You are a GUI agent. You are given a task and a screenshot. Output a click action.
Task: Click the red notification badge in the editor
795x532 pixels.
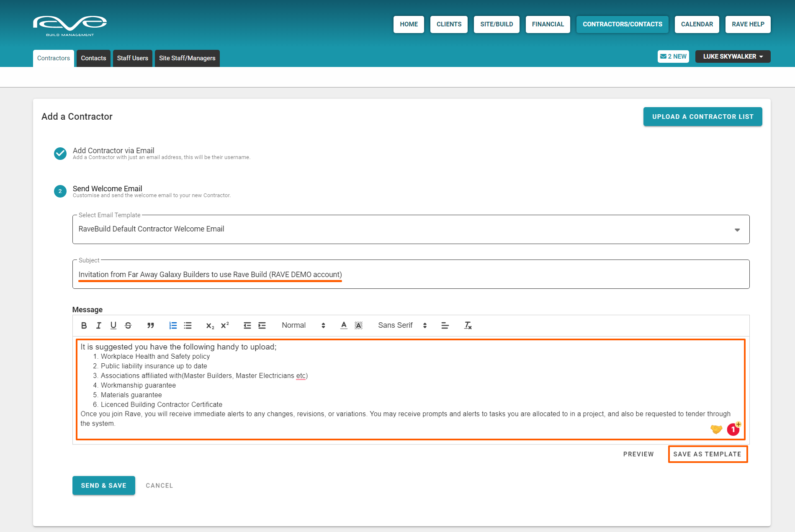click(733, 429)
